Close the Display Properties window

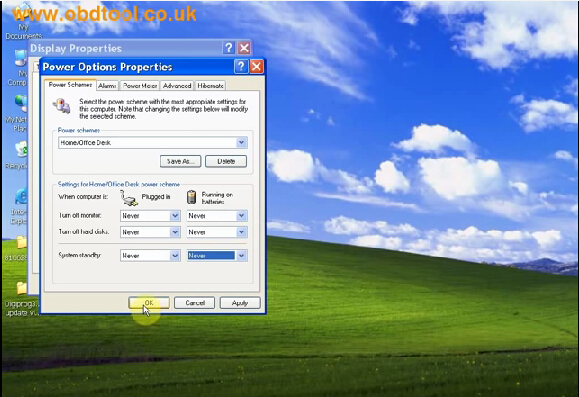coord(244,48)
